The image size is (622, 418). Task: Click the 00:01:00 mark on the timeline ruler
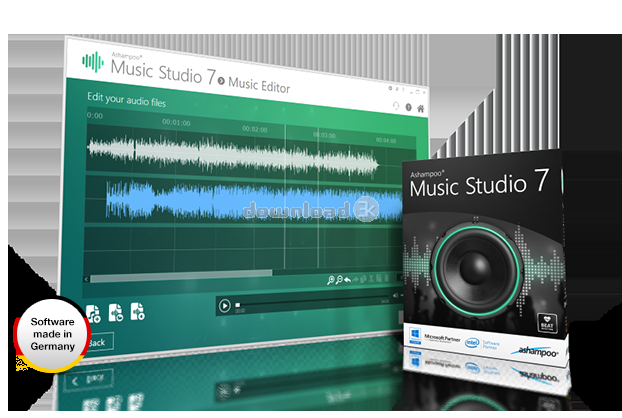(x=176, y=123)
